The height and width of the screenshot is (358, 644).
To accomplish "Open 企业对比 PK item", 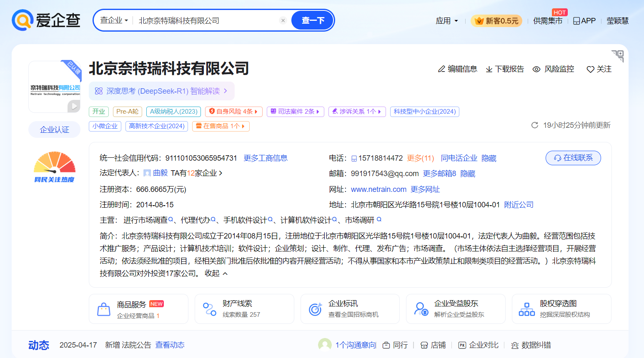I will point(479,345).
